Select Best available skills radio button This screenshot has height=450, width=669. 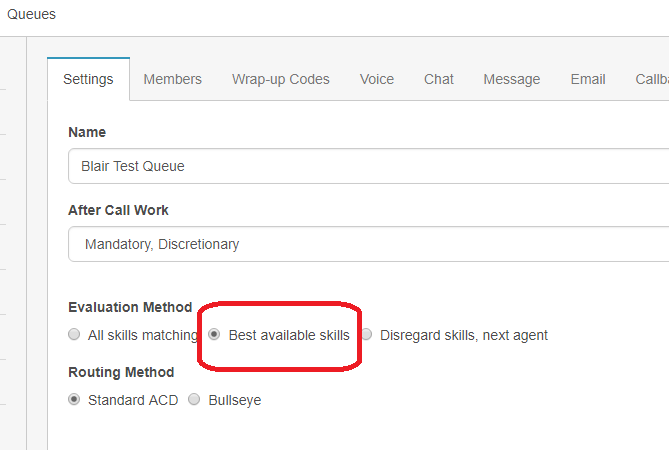pos(214,334)
